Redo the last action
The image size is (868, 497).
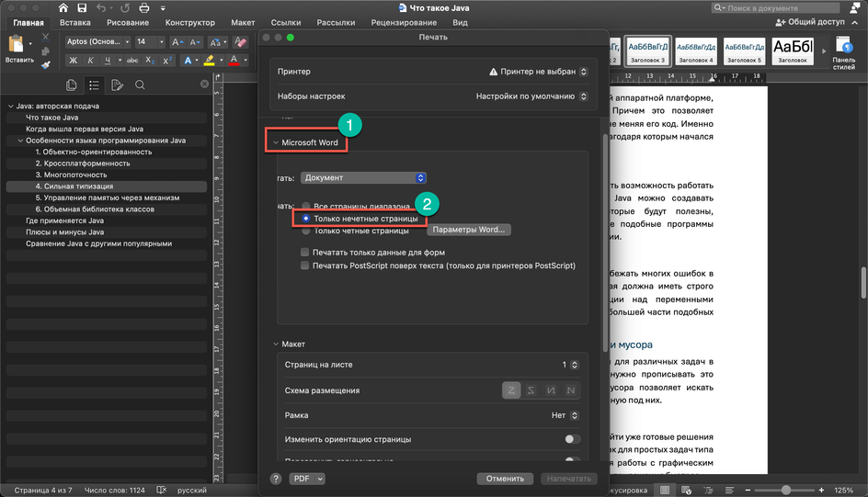125,7
